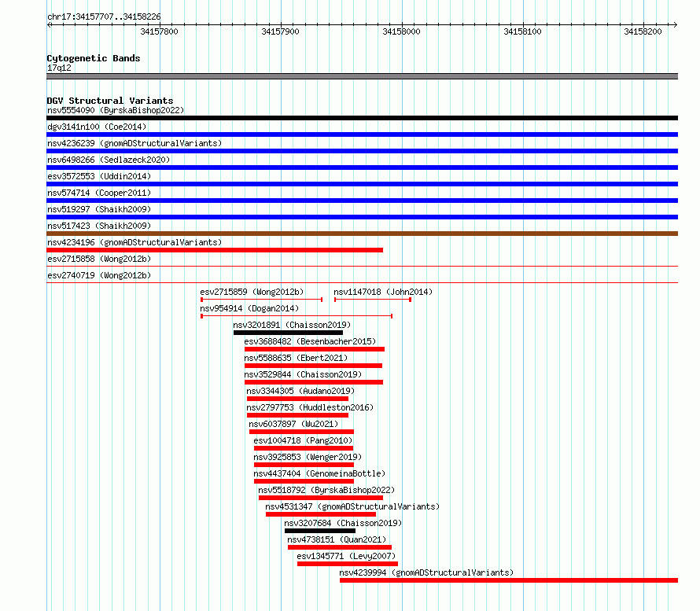The width and height of the screenshot is (700, 611).
Task: Click the blue bar under dgv3141n100
Action: click(362, 134)
